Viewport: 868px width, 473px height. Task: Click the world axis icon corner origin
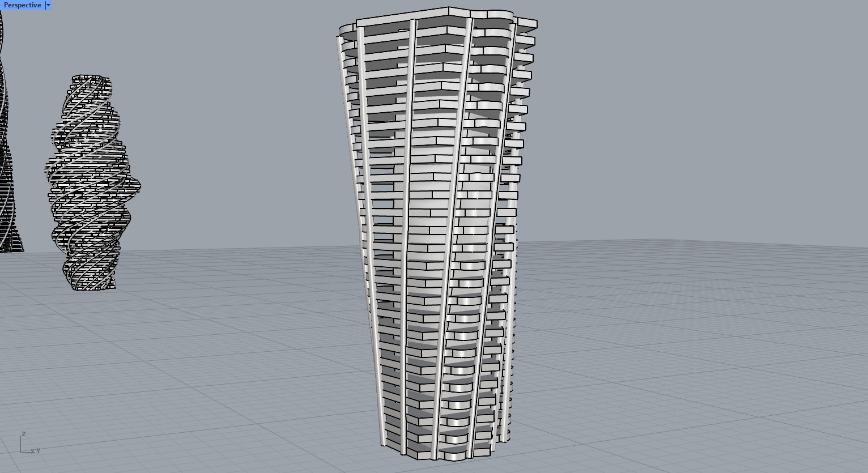(22, 452)
